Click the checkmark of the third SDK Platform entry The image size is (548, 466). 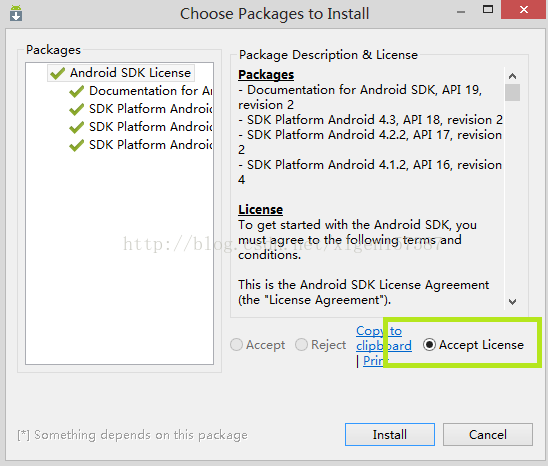(x=77, y=145)
